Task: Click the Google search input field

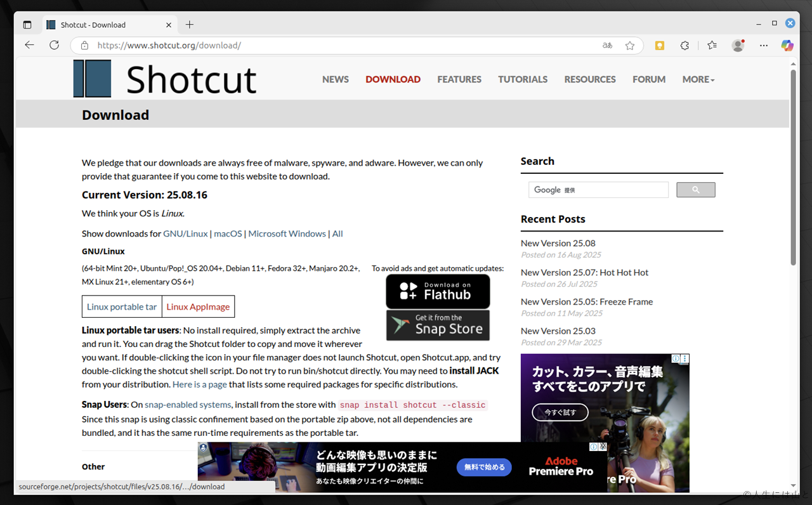Action: 598,190
